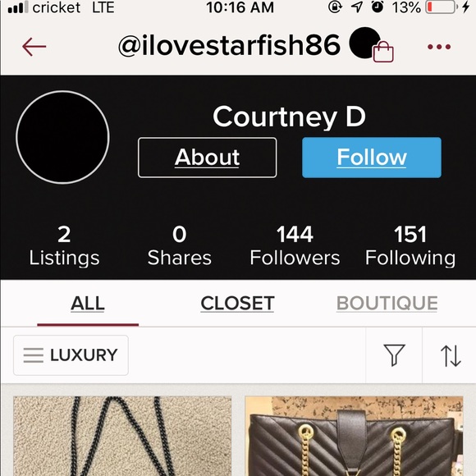Open the black chain strap listing photo
This screenshot has width=476, height=476.
tap(122, 436)
